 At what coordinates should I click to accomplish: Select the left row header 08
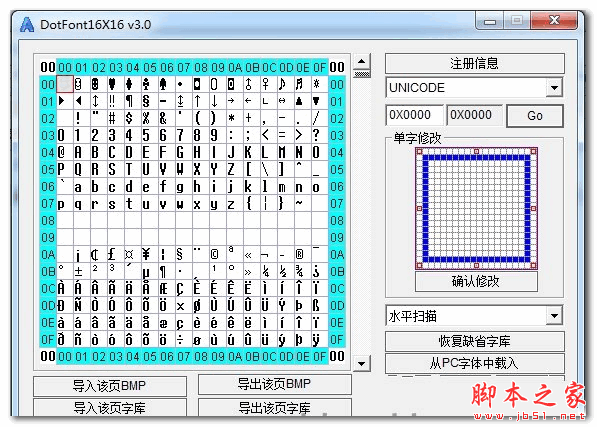pos(48,220)
